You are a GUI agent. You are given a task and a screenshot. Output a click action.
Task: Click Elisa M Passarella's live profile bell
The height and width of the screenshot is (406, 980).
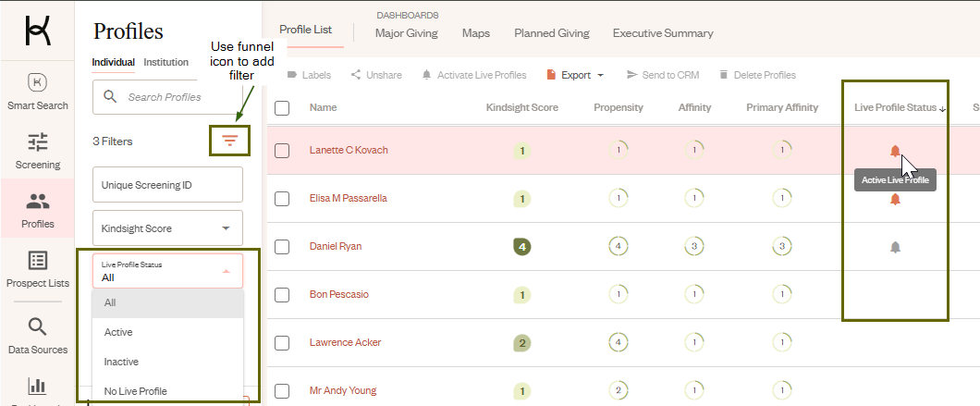coord(894,199)
